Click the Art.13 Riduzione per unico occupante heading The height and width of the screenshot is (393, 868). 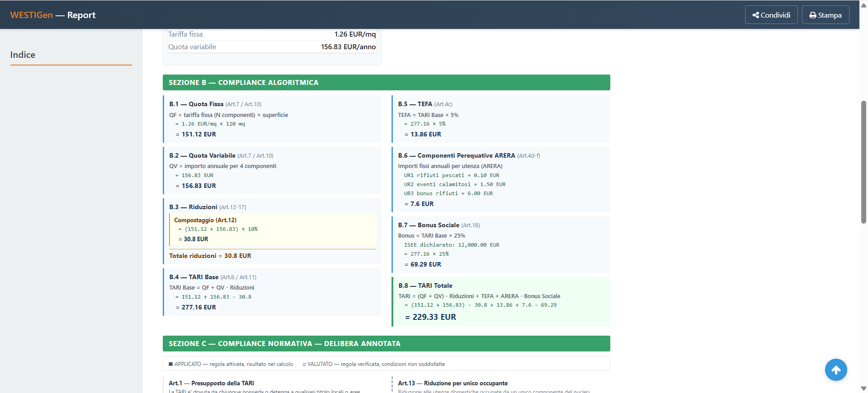pyautogui.click(x=453, y=383)
